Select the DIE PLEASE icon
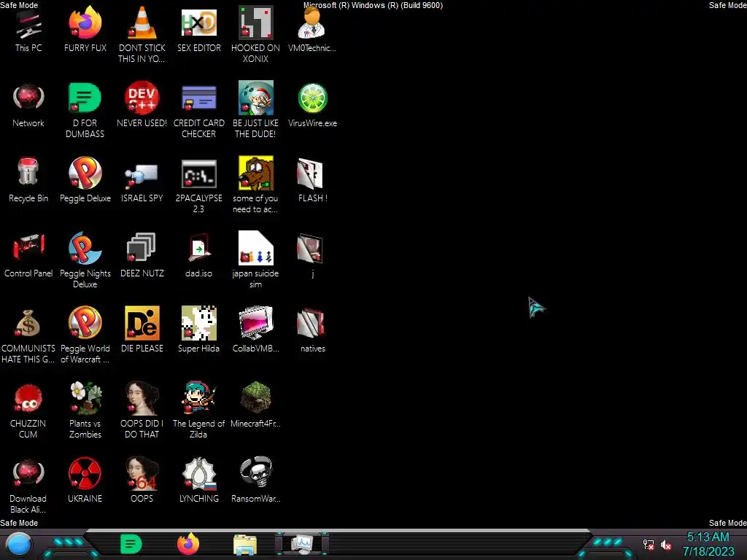 (x=142, y=323)
